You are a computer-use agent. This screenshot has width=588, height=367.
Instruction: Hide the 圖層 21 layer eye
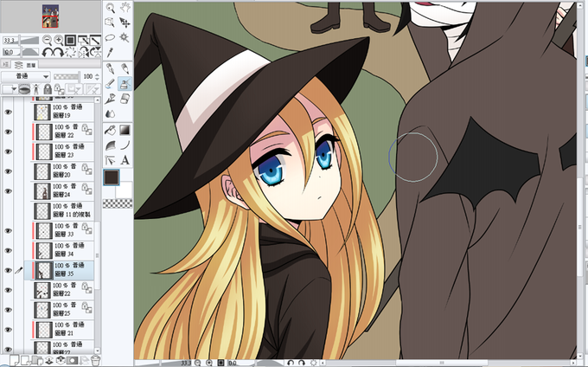(x=9, y=330)
